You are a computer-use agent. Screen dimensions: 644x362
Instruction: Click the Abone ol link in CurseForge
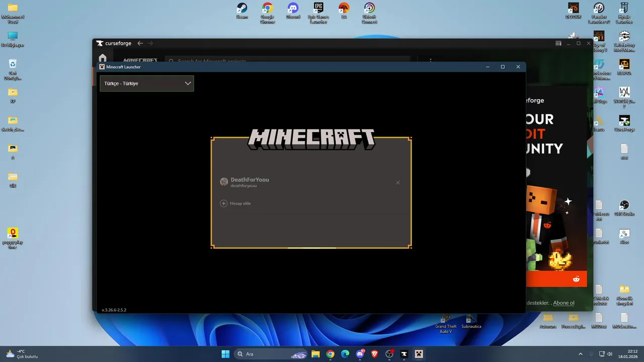point(564,303)
